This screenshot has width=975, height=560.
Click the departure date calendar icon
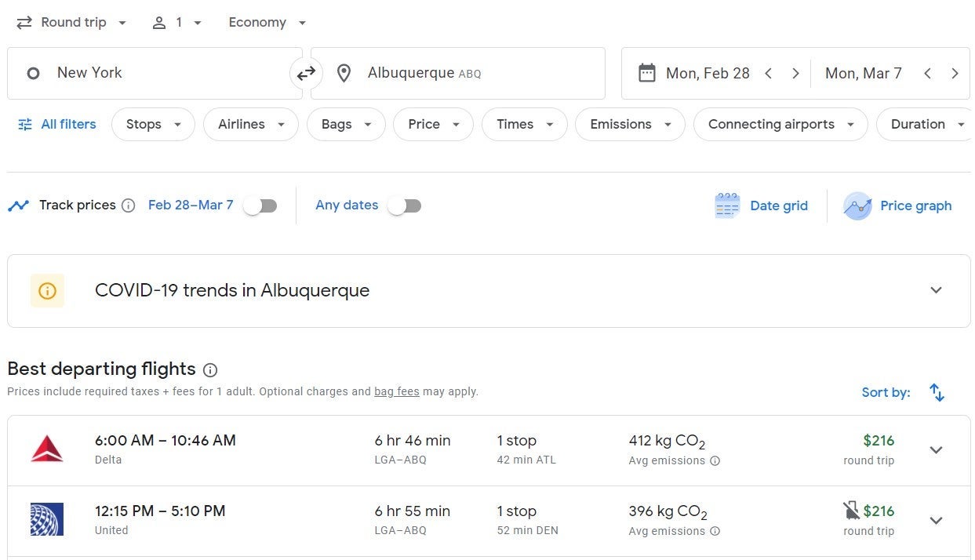tap(646, 74)
